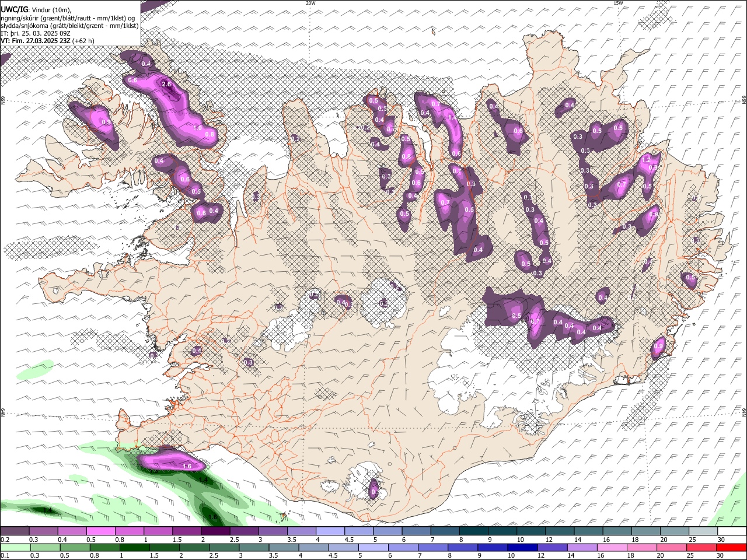747x560 pixels.
Task: Select the rain scale swatch between 0.3 and 0.5
Action: (45, 547)
